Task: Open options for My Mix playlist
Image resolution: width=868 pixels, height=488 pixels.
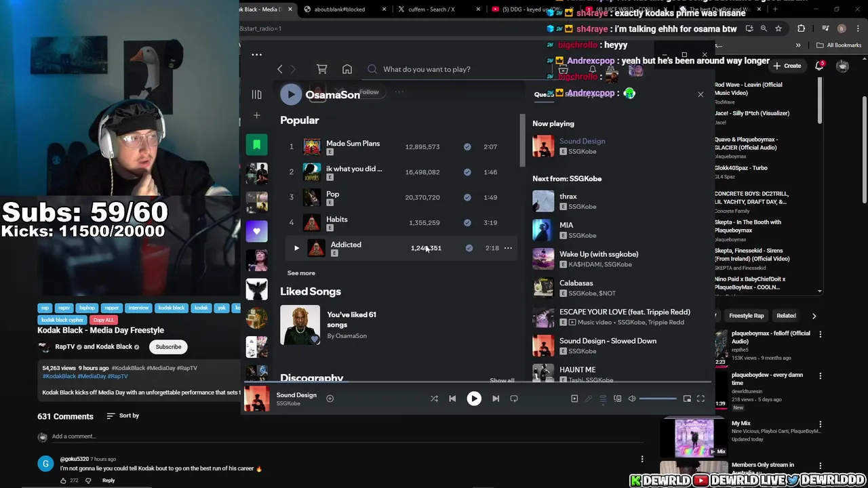Action: 820,424
